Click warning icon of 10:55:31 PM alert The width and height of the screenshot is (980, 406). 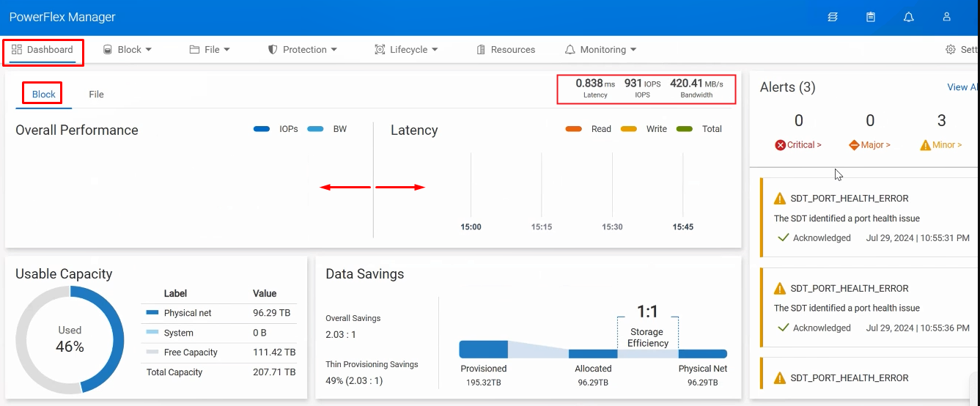click(x=780, y=199)
